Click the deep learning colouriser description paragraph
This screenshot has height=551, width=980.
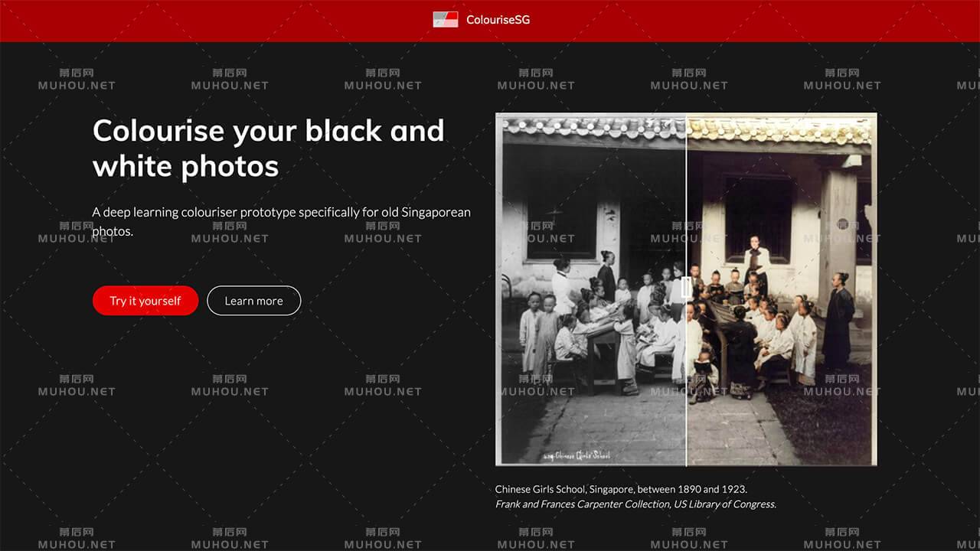(281, 221)
